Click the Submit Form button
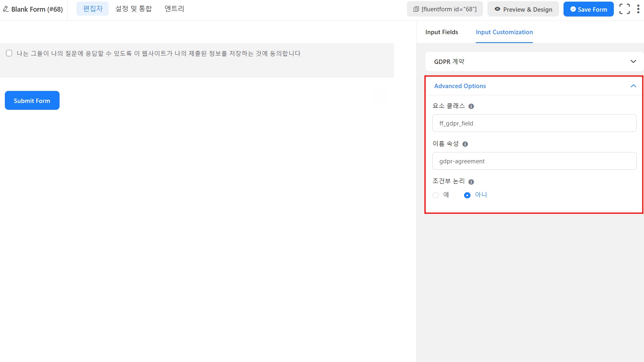 point(32,101)
